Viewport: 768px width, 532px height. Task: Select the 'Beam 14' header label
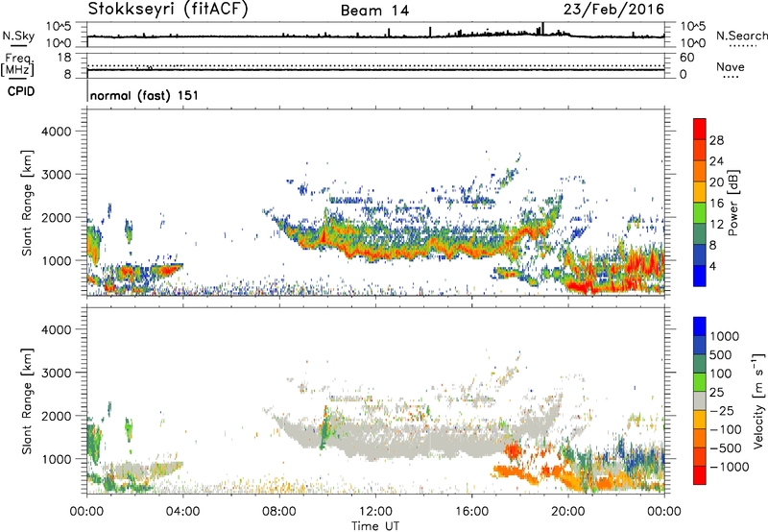point(374,11)
